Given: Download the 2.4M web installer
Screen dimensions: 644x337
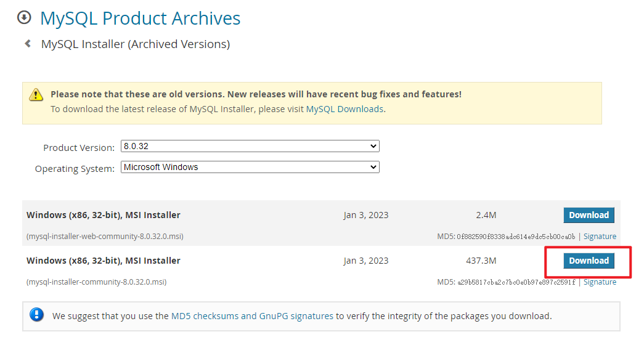Looking at the screenshot, I should click(589, 215).
